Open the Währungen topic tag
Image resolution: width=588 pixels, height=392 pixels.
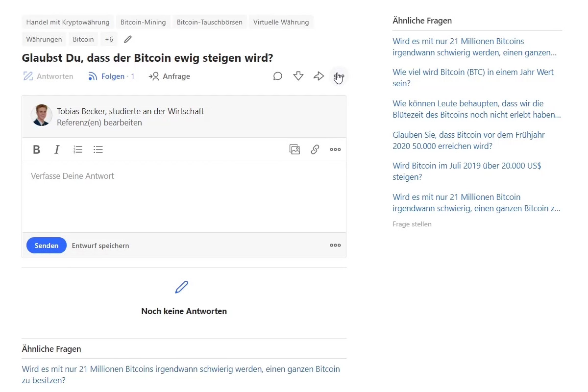click(x=44, y=39)
